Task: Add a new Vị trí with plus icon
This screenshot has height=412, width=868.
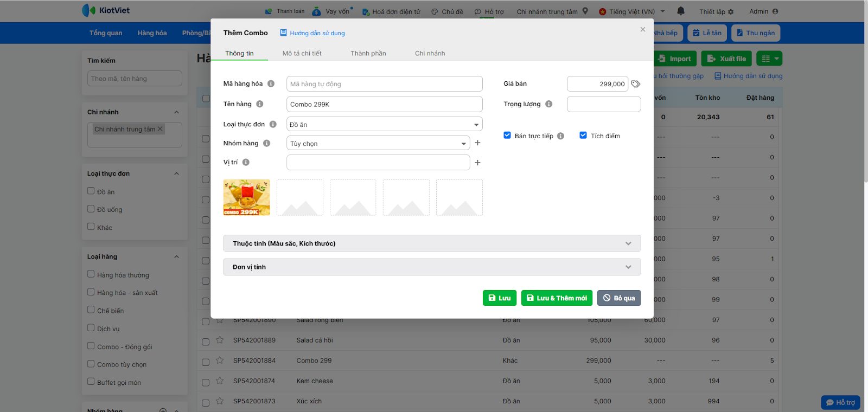Action: point(477,163)
